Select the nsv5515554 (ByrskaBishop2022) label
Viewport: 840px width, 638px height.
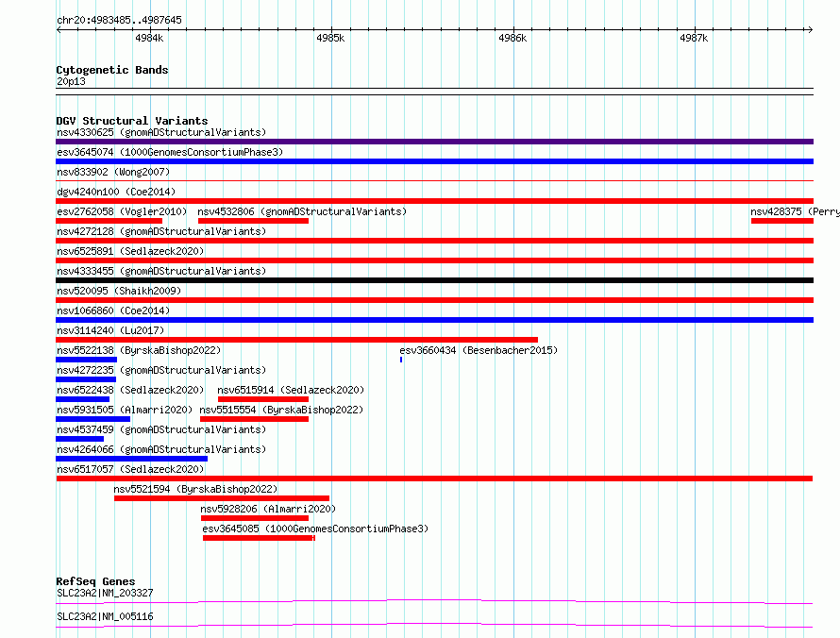(281, 410)
